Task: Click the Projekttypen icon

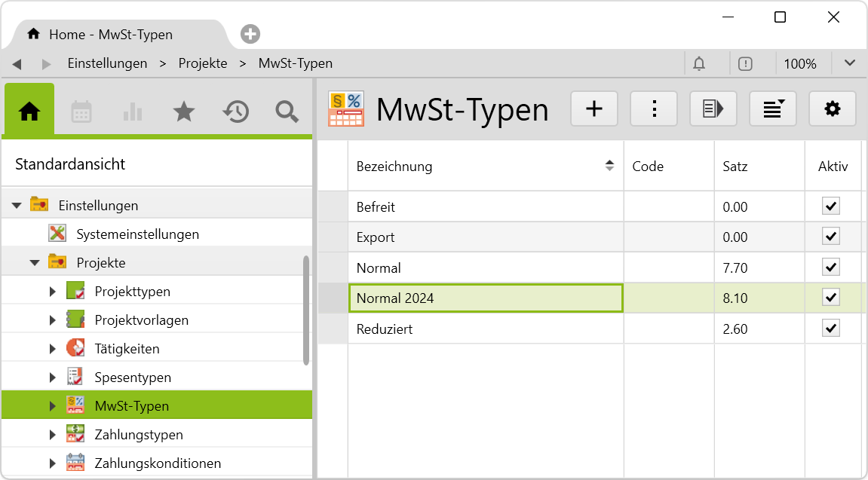Action: (75, 290)
